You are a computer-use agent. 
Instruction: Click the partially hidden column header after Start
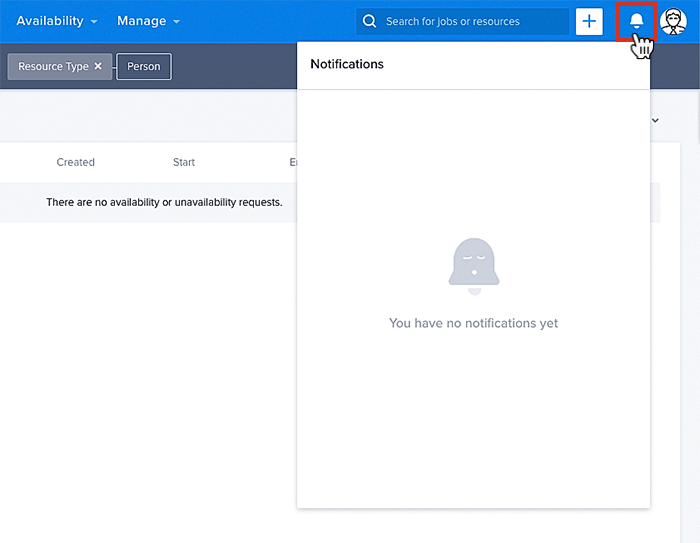292,162
